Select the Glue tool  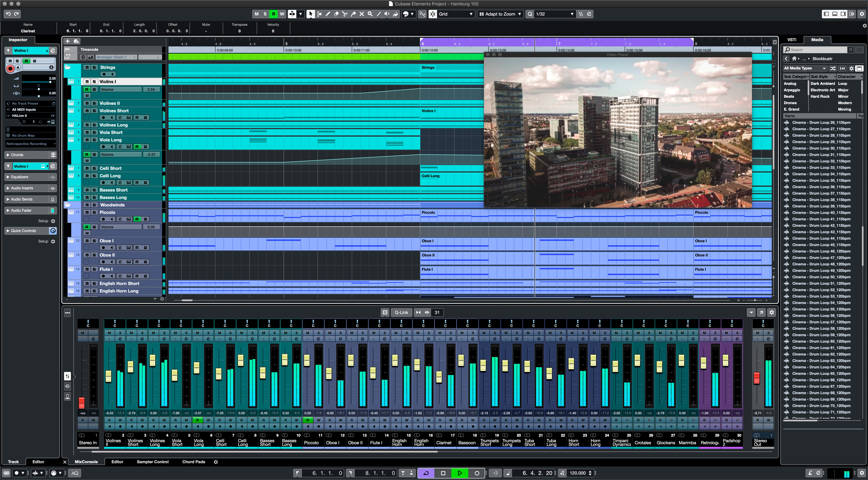pos(353,14)
